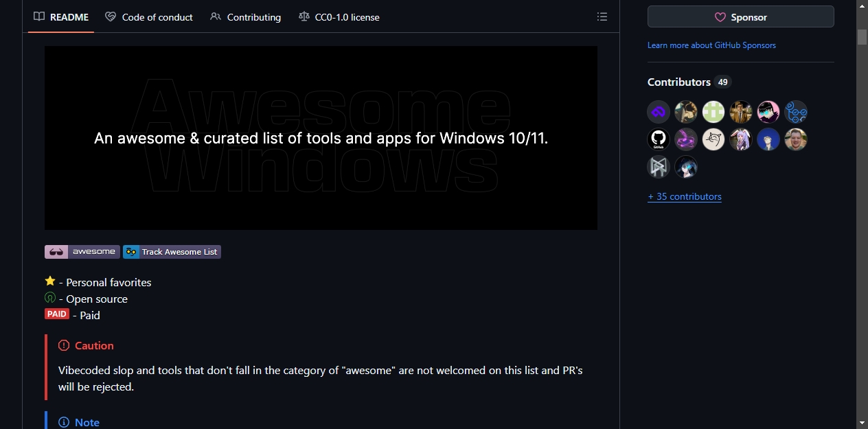The height and width of the screenshot is (429, 868).
Task: View the CC0-1.0 license tab
Action: [339, 17]
